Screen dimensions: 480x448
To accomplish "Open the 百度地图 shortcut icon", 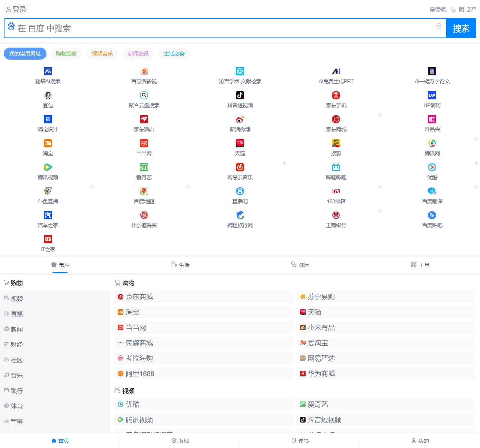I will point(144,191).
